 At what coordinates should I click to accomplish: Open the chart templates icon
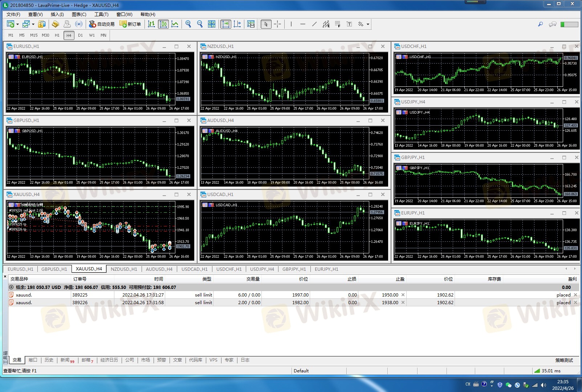tap(251, 24)
